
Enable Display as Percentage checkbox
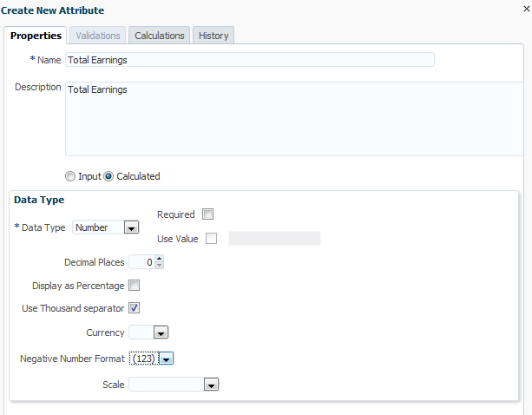(134, 285)
